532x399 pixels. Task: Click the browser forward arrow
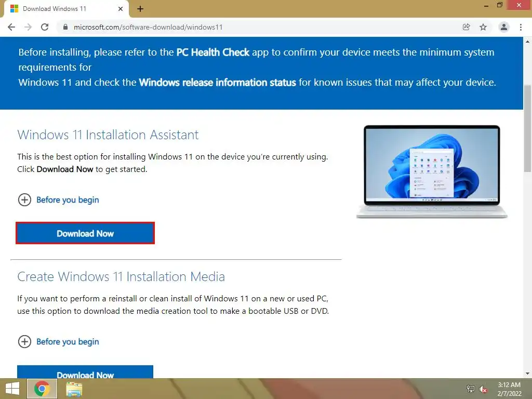tap(28, 27)
